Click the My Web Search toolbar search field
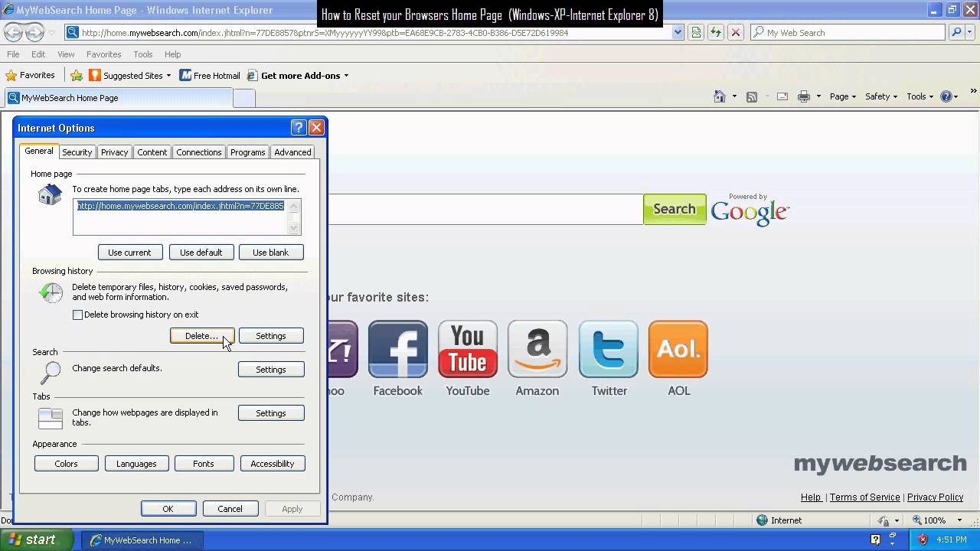This screenshot has width=980, height=551. [x=848, y=32]
